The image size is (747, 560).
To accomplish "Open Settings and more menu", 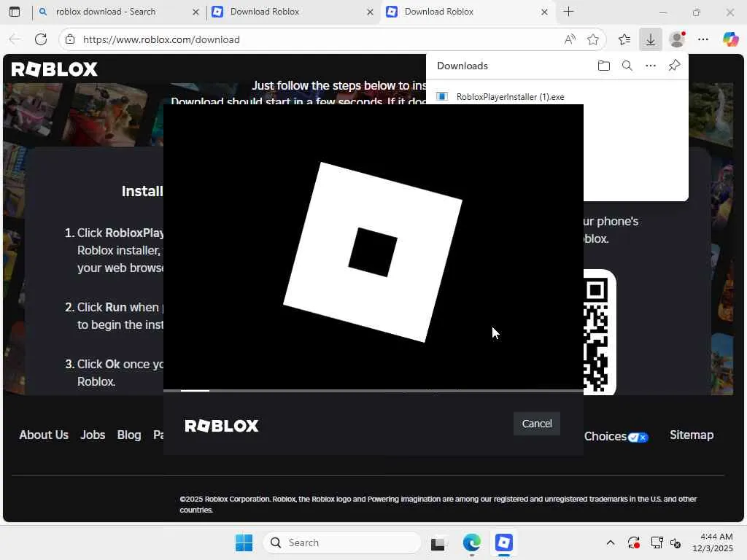I will (x=703, y=39).
